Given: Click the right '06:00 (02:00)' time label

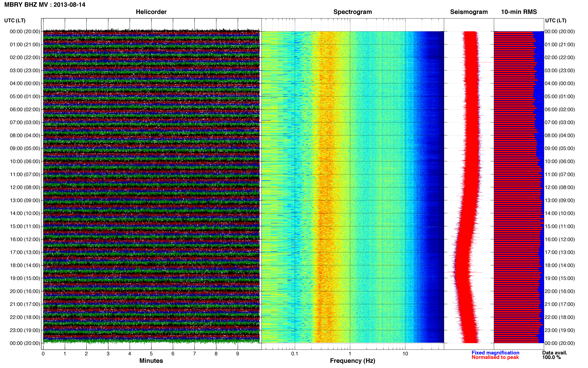Looking at the screenshot, I should pyautogui.click(x=560, y=110).
